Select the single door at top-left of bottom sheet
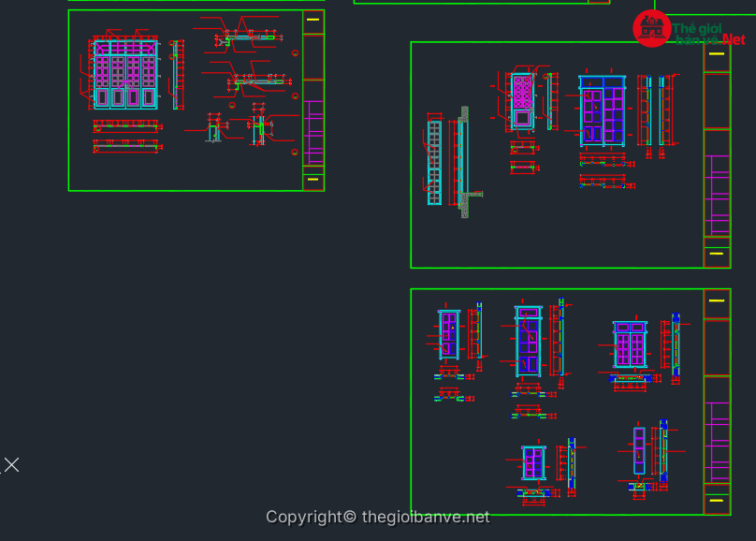The width and height of the screenshot is (756, 541). click(x=448, y=334)
